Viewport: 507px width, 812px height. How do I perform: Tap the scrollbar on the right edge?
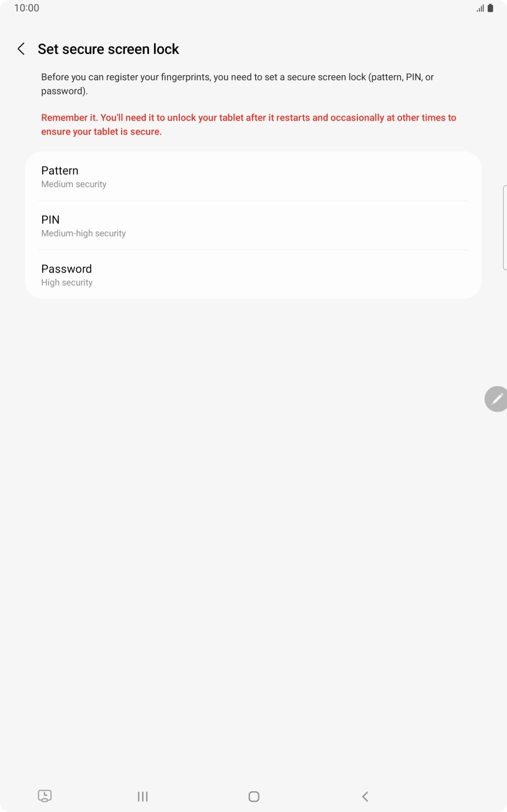point(505,227)
